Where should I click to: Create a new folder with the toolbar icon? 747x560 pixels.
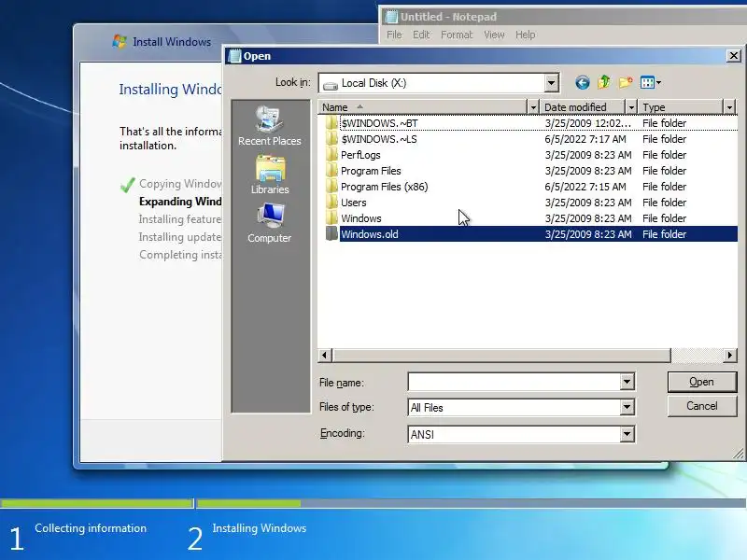point(626,82)
